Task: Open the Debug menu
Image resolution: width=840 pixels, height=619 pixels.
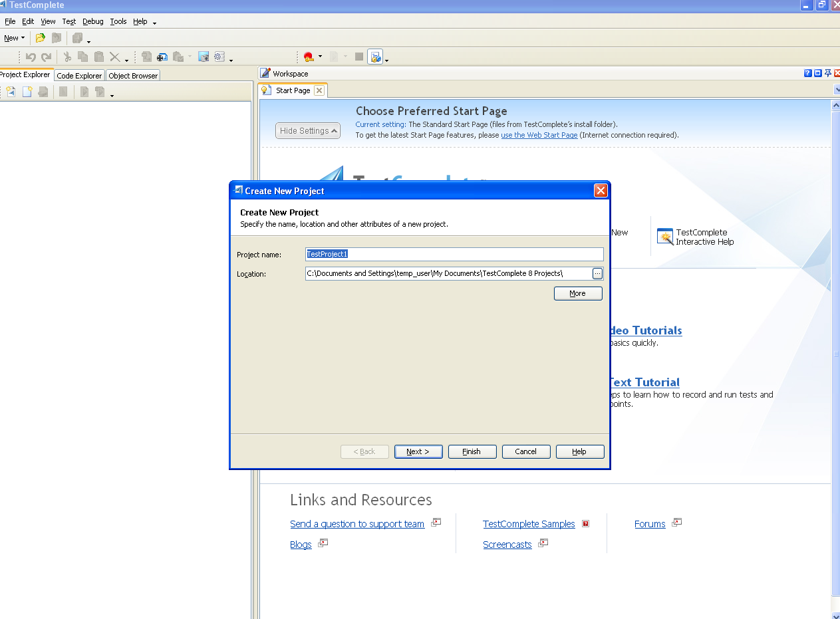Action: 93,21
